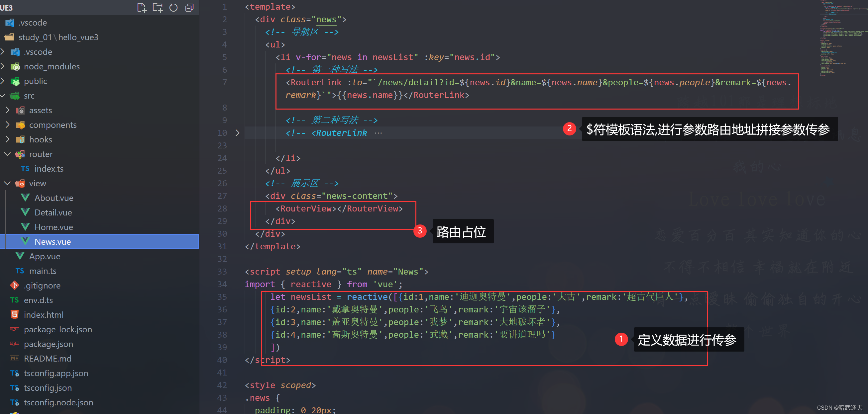Open Home.vue file
Image resolution: width=868 pixels, height=414 pixels.
click(54, 227)
